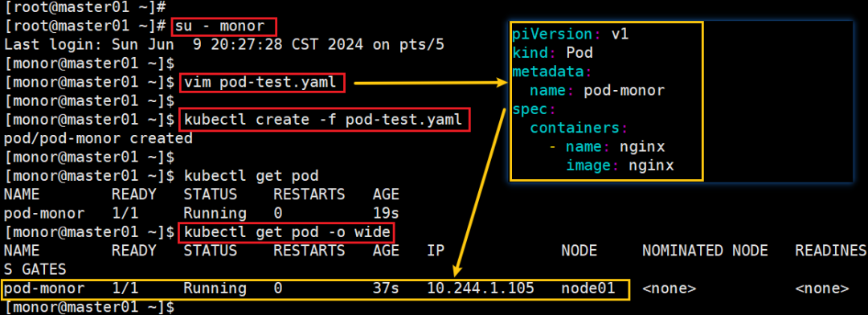
Task: Select '- name: nginx' line in YAML
Action: [x=606, y=147]
